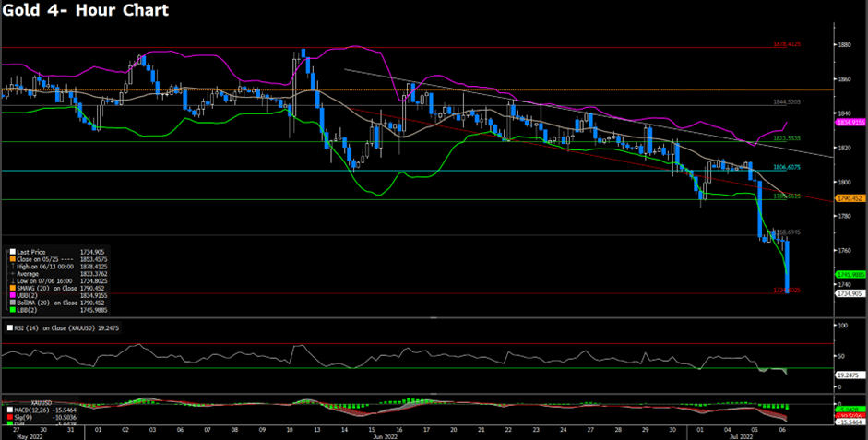Click the 1844.5205 level line label
The image size is (868, 440).
[787, 101]
